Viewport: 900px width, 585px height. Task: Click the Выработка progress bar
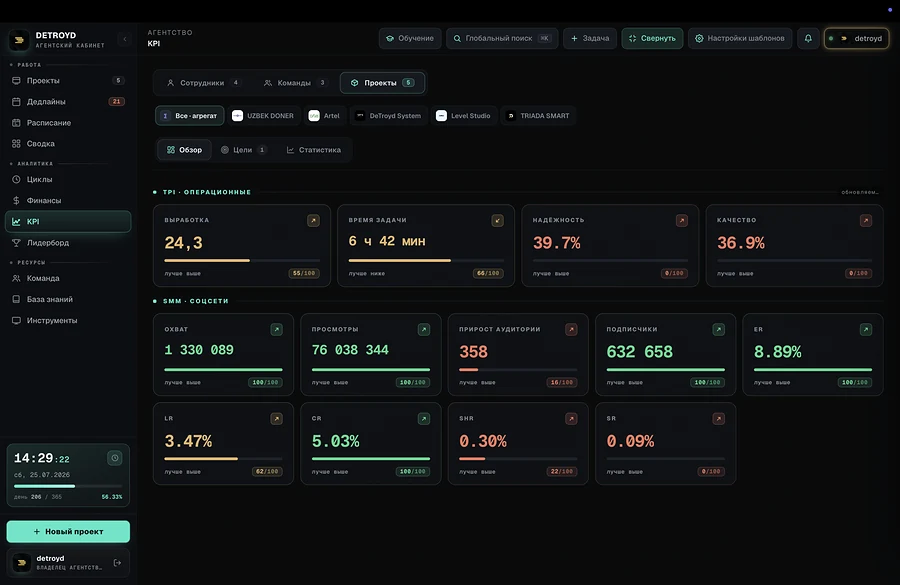(242, 261)
